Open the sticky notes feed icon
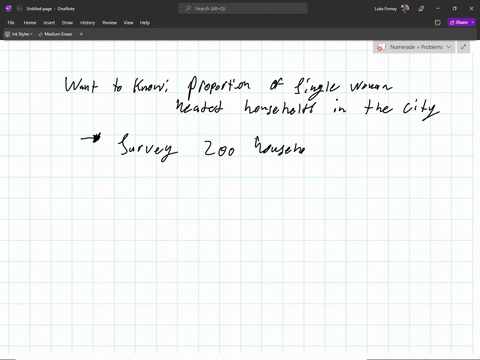The width and height of the screenshot is (480, 360). pyautogui.click(x=438, y=23)
